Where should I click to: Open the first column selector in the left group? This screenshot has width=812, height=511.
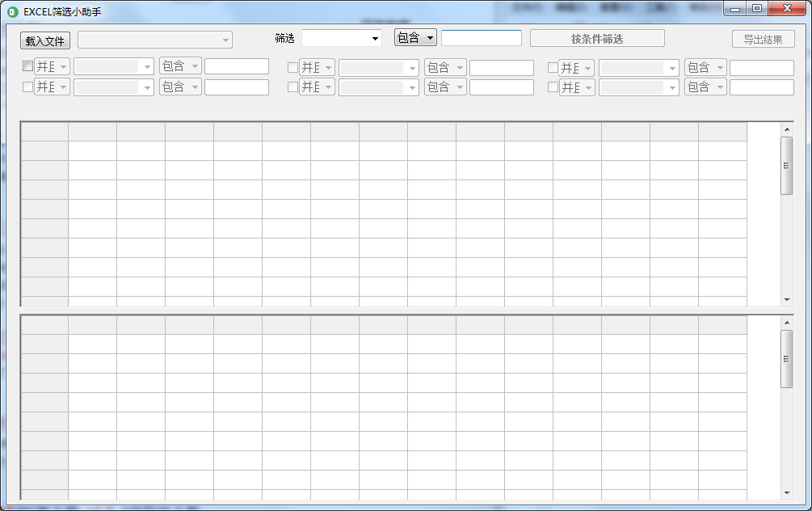click(114, 66)
